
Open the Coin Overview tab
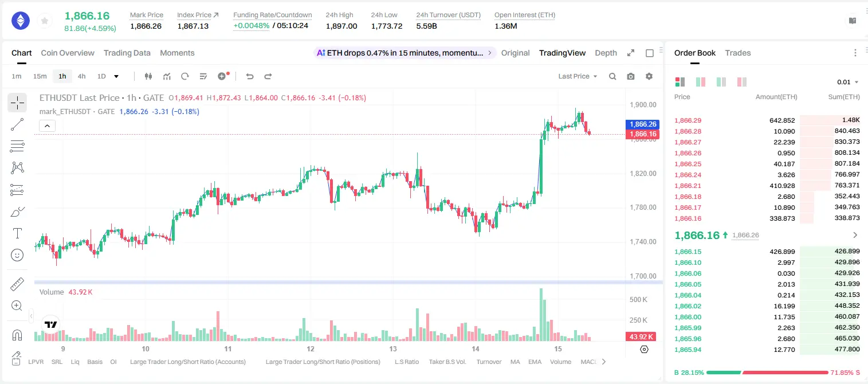tap(68, 53)
